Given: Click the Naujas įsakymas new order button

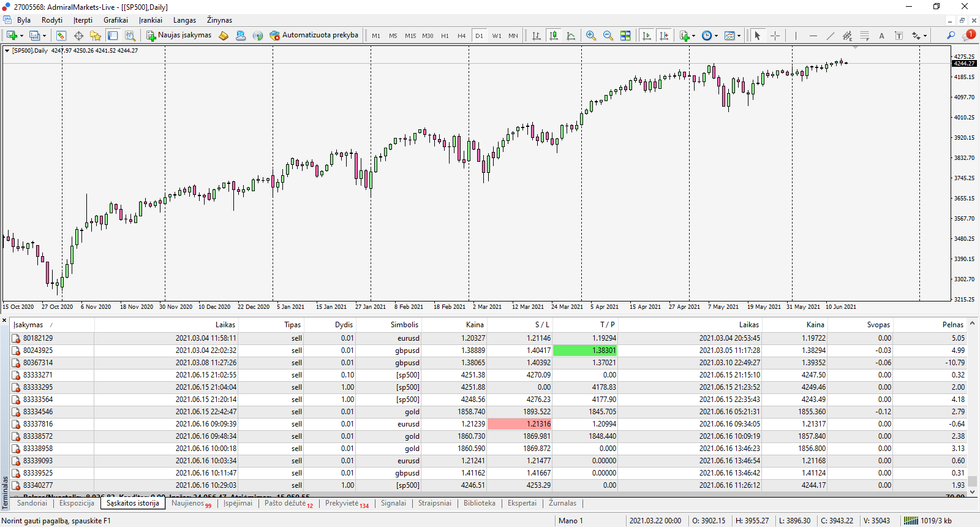Looking at the screenshot, I should click(x=179, y=36).
